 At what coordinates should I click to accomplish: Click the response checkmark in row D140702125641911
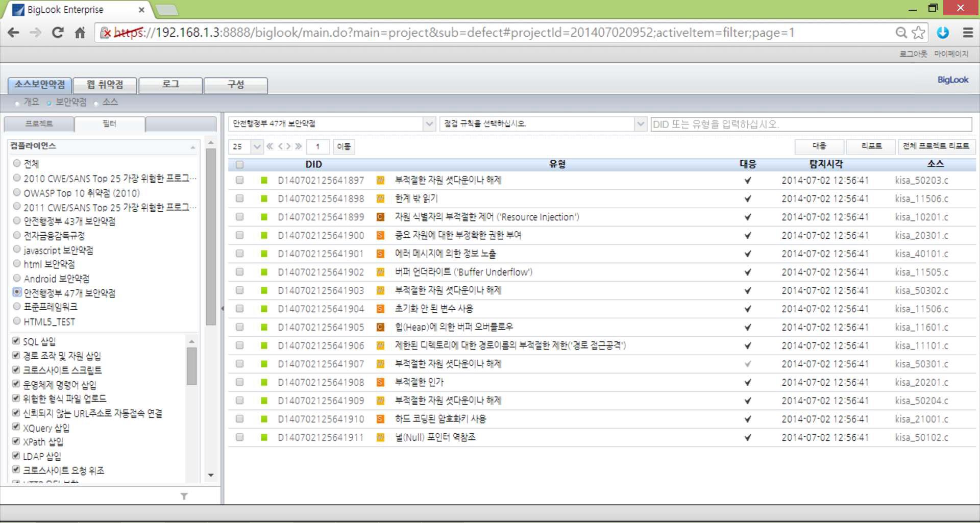(x=748, y=437)
